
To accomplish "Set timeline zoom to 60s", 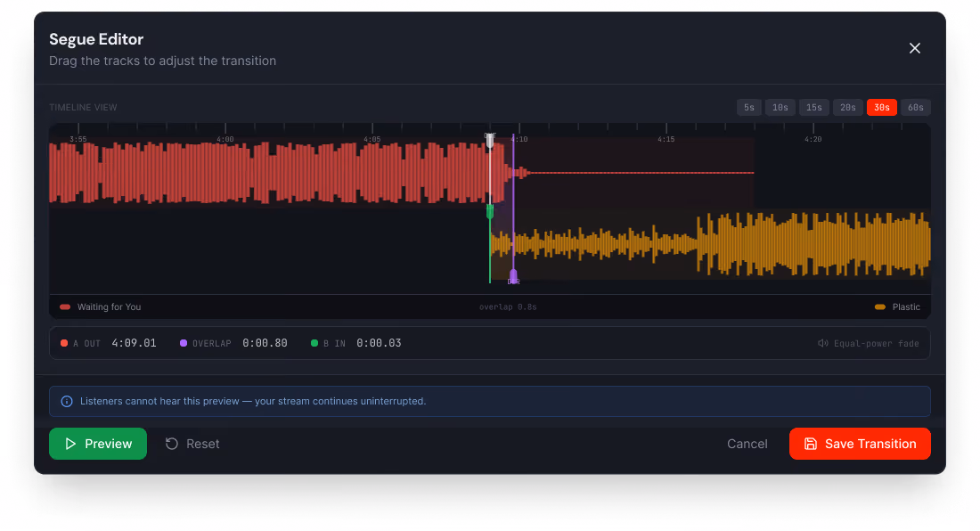I will (915, 108).
